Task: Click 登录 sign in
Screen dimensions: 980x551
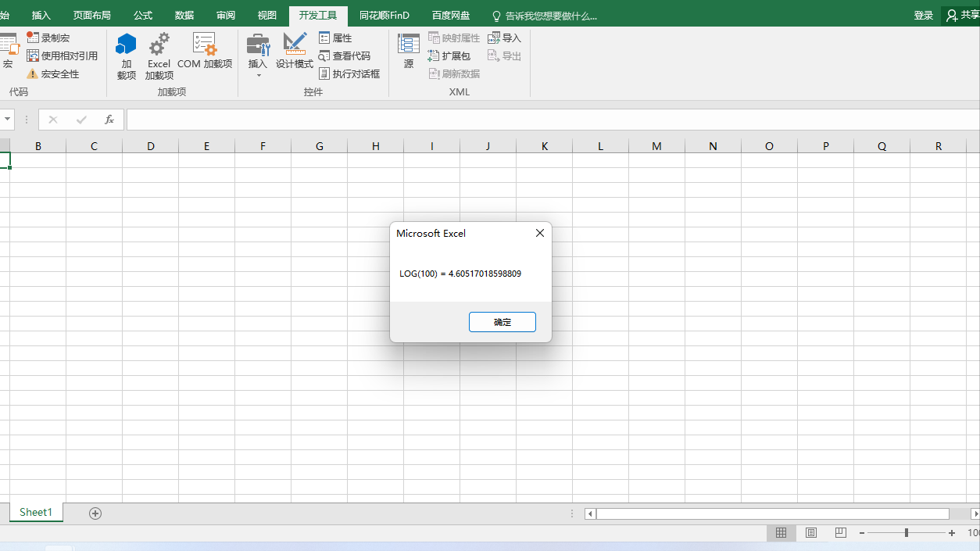Action: tap(924, 16)
